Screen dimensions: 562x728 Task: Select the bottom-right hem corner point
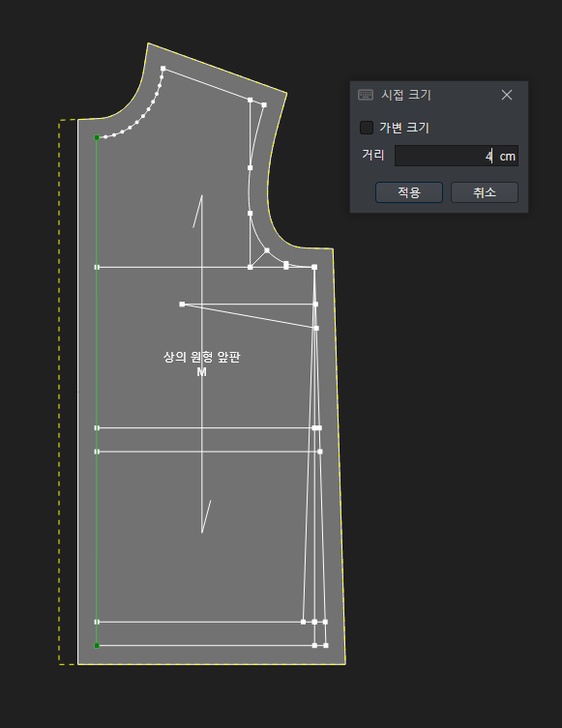(x=326, y=646)
